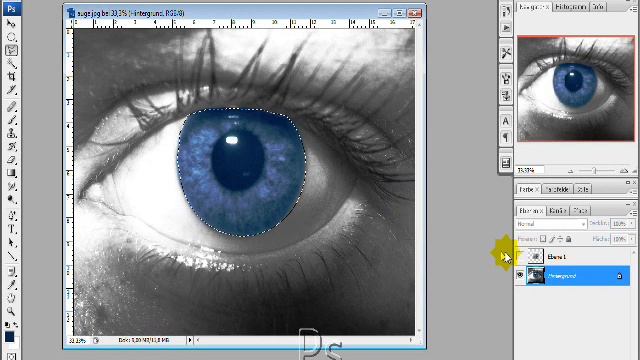Click the Navigator zoom in button
Screen dimensions: 640x360
(624, 171)
